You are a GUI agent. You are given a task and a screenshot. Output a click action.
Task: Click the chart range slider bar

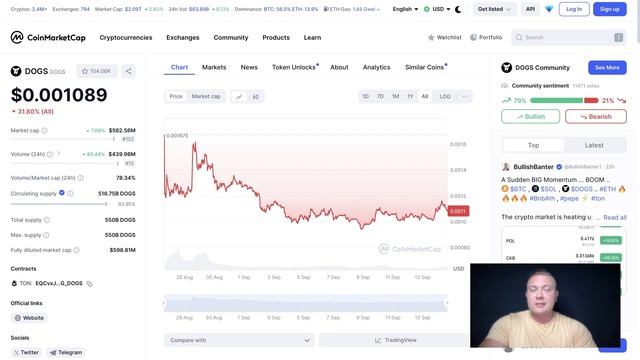click(306, 303)
